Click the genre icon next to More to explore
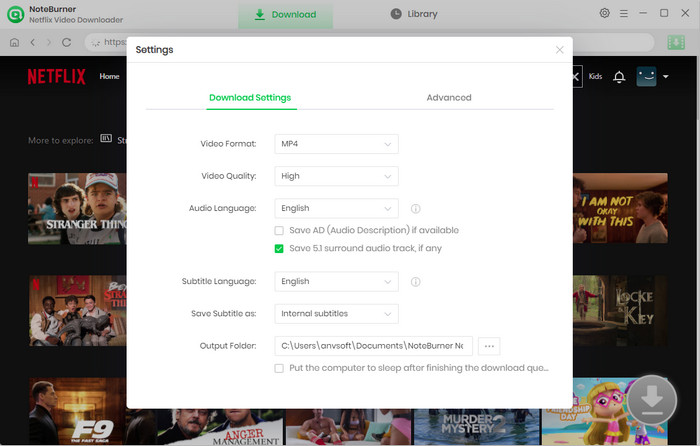700x446 pixels. pos(106,138)
